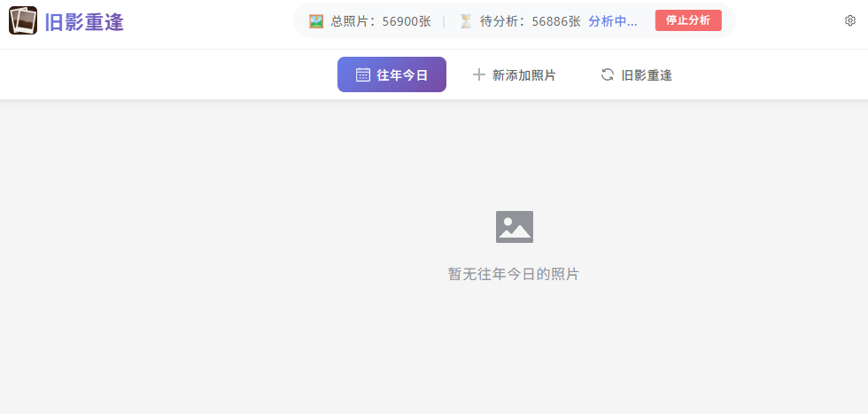Screen dimensions: 868x414
Task: Click the 总照片:56900张 count text
Action: tap(381, 21)
